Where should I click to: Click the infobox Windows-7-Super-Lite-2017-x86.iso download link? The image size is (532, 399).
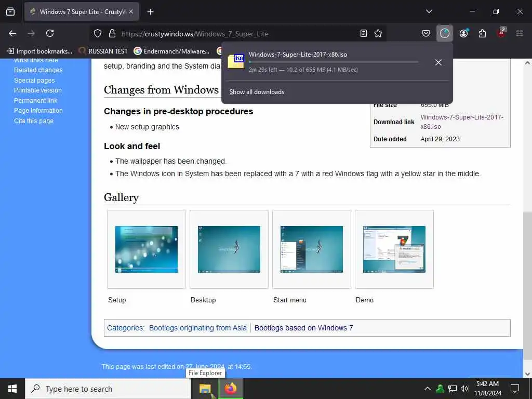pyautogui.click(x=462, y=122)
